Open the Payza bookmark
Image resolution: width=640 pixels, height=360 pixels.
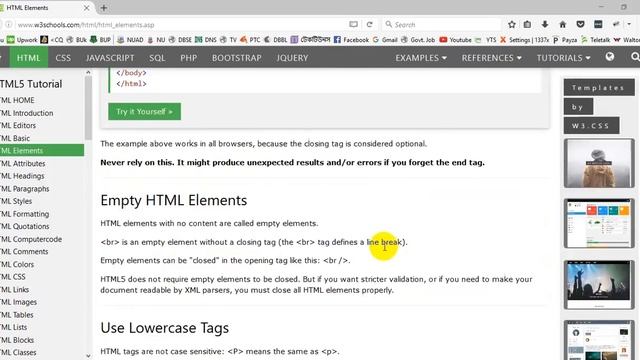pos(565,40)
